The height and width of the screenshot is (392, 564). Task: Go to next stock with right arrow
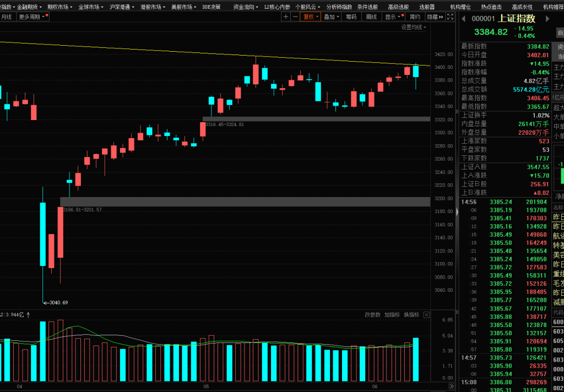548,19
